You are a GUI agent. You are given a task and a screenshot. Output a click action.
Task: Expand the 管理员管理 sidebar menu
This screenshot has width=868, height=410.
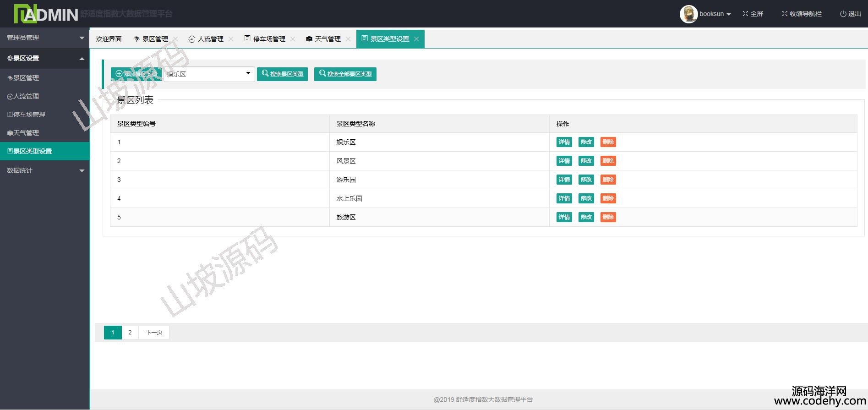pyautogui.click(x=44, y=38)
